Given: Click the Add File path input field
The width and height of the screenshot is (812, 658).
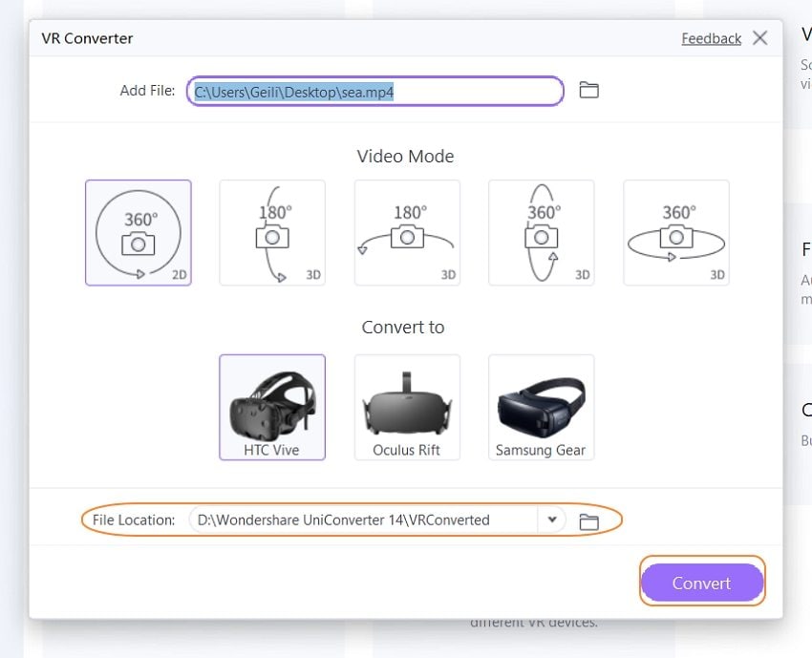Looking at the screenshot, I should [374, 91].
